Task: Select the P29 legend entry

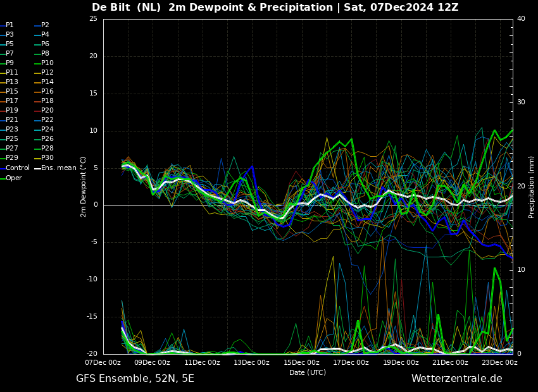Action: click(12, 157)
